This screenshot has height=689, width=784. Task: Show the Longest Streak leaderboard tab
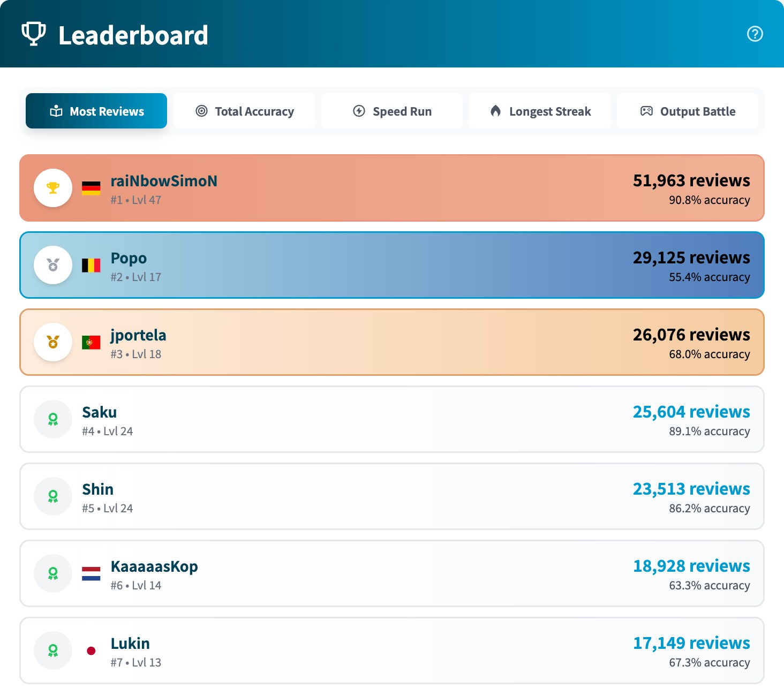click(540, 111)
